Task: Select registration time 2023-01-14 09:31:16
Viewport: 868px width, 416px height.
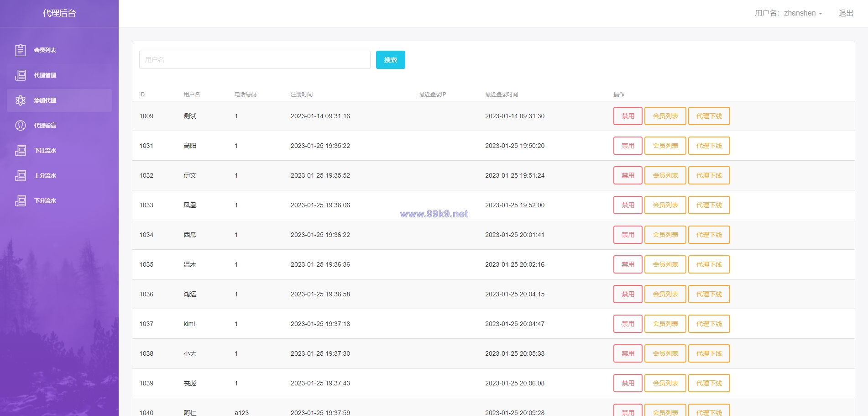Action: coord(320,116)
